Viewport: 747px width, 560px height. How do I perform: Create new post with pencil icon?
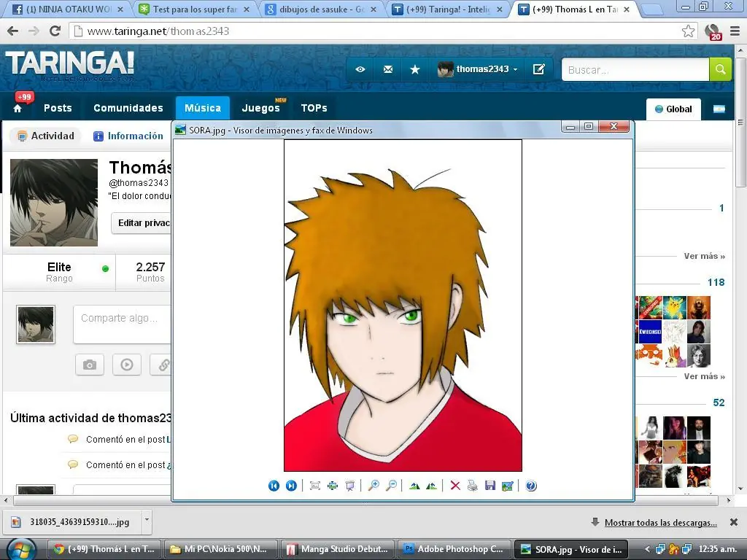click(x=539, y=69)
